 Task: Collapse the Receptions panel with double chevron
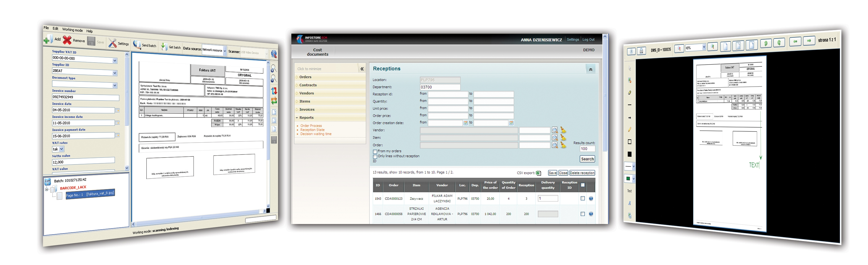click(x=590, y=69)
